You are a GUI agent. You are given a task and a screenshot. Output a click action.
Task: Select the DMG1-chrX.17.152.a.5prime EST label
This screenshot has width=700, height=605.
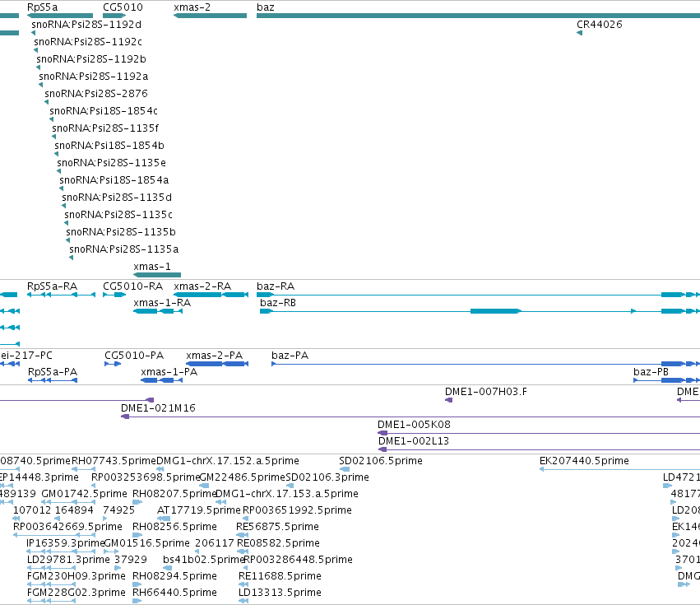[x=228, y=461]
